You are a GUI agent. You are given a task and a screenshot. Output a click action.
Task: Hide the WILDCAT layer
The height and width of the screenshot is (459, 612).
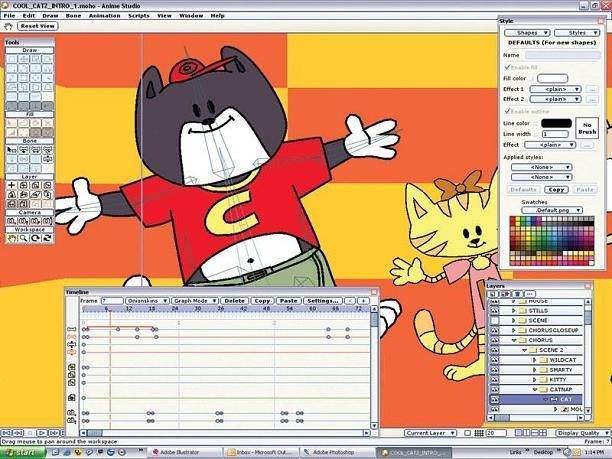coord(495,360)
